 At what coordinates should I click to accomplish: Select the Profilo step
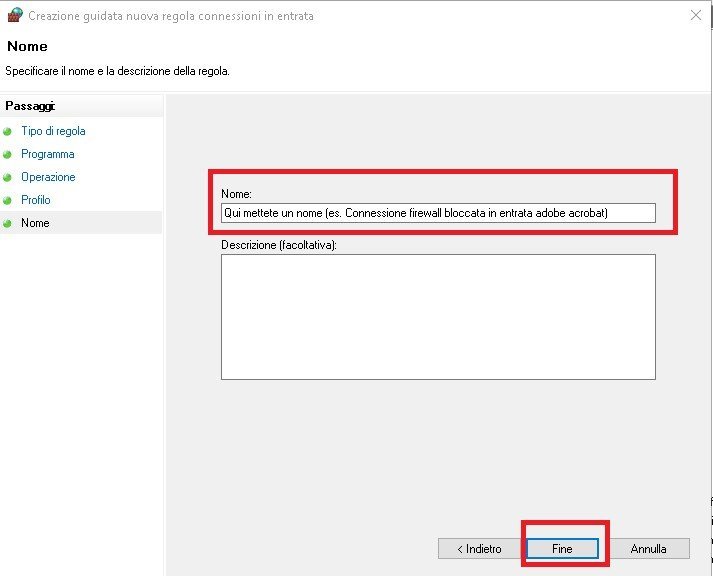36,200
